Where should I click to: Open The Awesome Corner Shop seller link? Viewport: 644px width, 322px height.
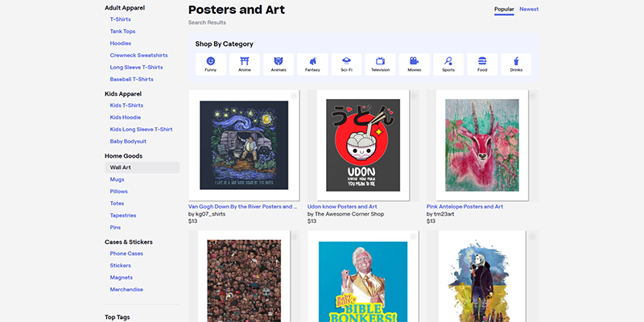[353, 214]
